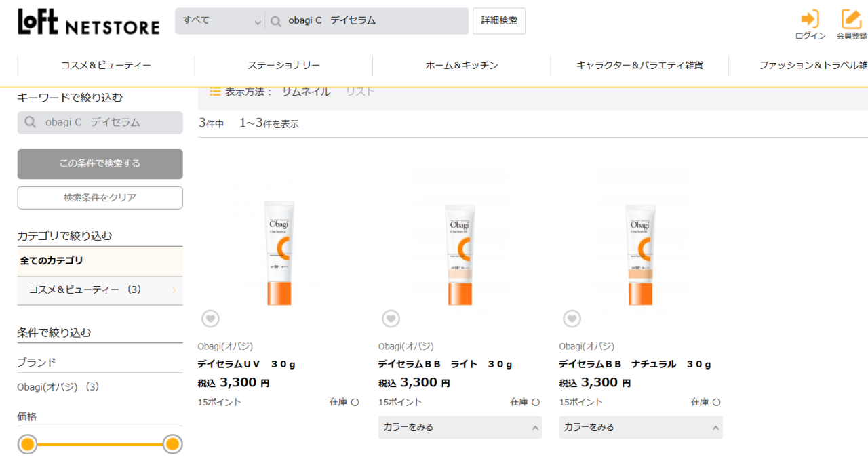Click the login arrow icon
868x457 pixels.
(810, 18)
